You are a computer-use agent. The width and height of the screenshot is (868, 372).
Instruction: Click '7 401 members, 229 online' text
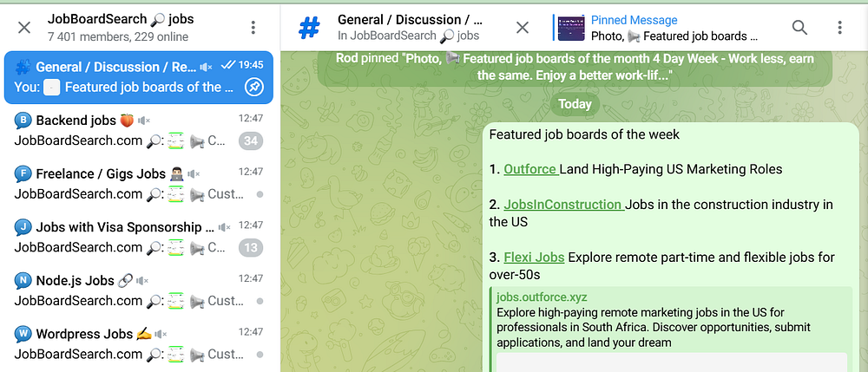click(118, 37)
